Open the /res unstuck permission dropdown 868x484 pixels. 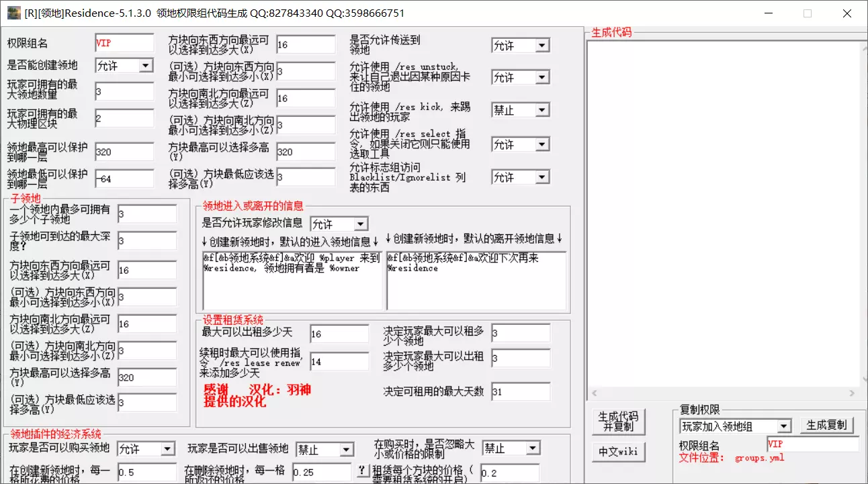[x=521, y=78]
